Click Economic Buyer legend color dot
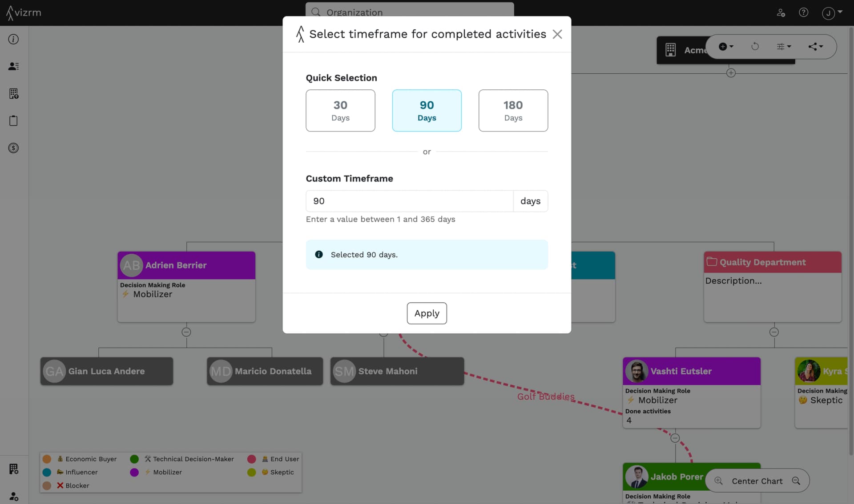Screen dimensions: 854x504 [x=47, y=459]
